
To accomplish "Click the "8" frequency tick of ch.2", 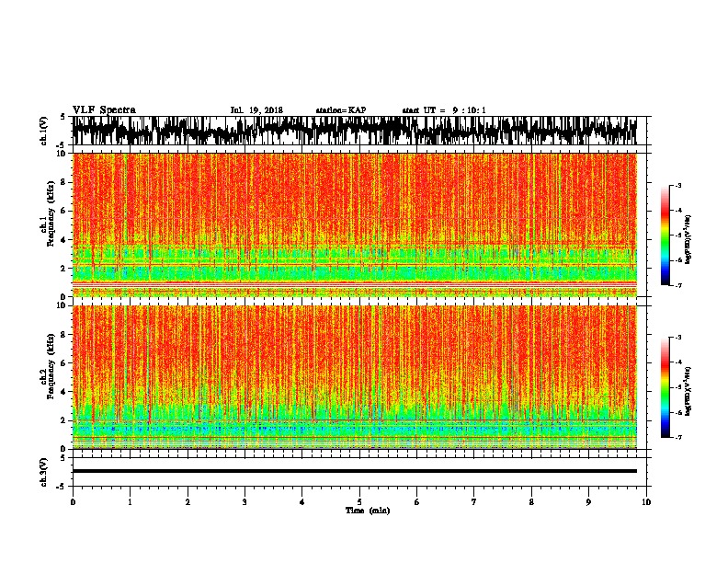I will click(64, 335).
